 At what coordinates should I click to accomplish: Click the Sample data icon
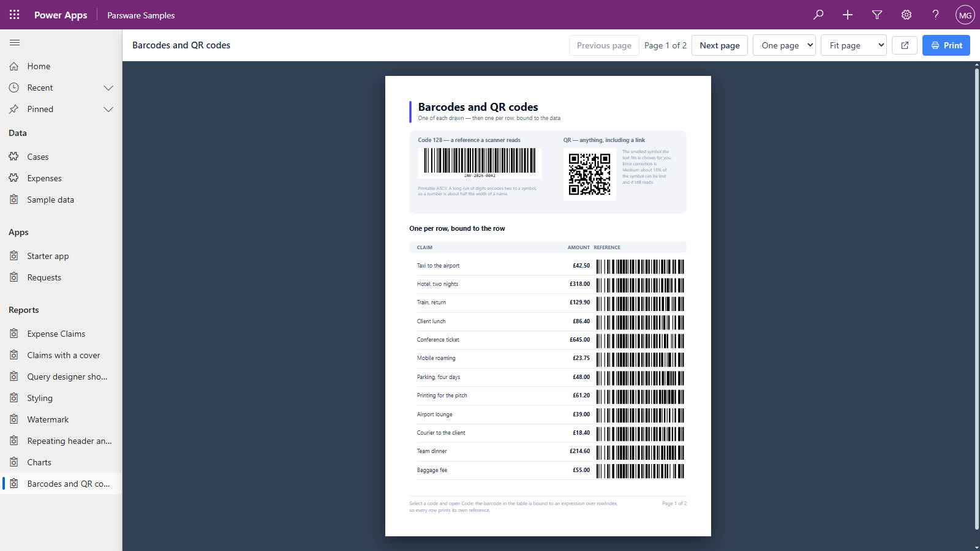(x=14, y=200)
